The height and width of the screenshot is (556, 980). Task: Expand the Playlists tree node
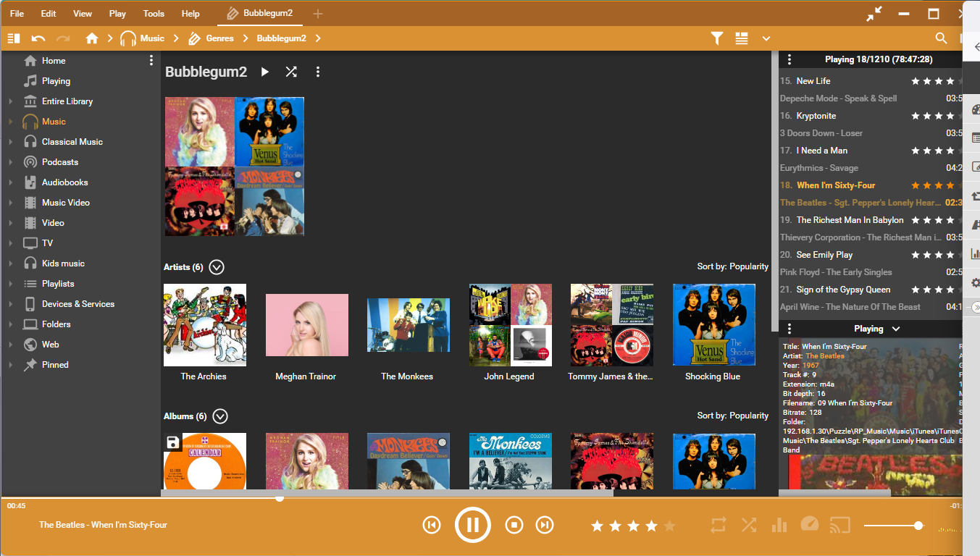click(10, 284)
